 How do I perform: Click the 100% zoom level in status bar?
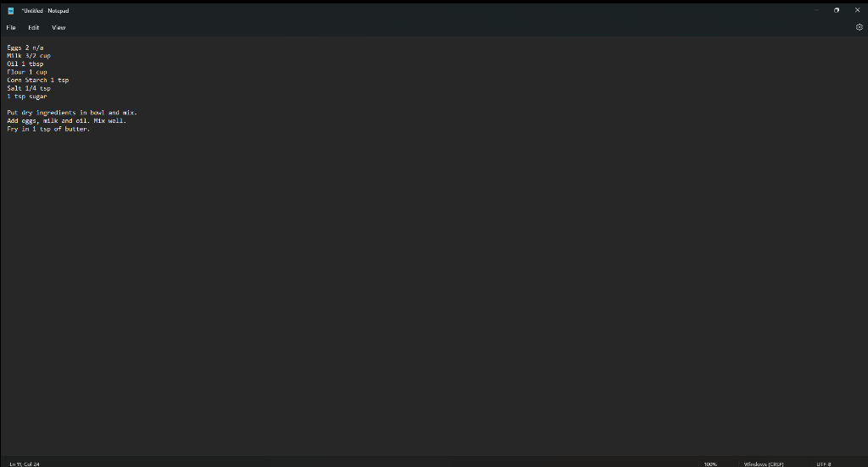point(710,464)
